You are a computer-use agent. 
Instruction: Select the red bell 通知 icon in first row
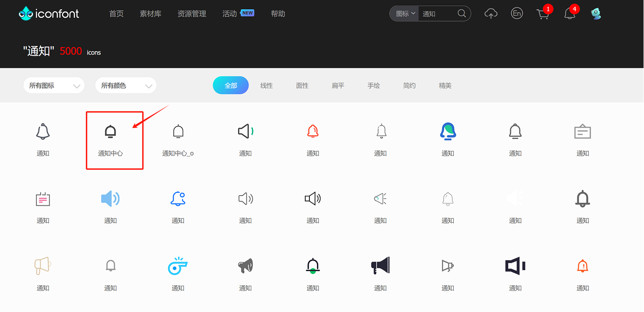click(x=312, y=131)
